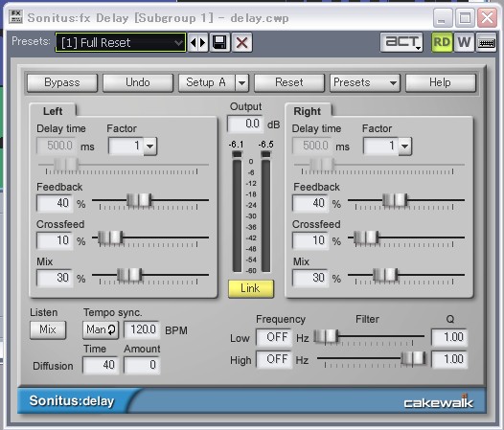The width and height of the screenshot is (504, 430).
Task: Open the Left Factor dropdown
Action: click(150, 147)
